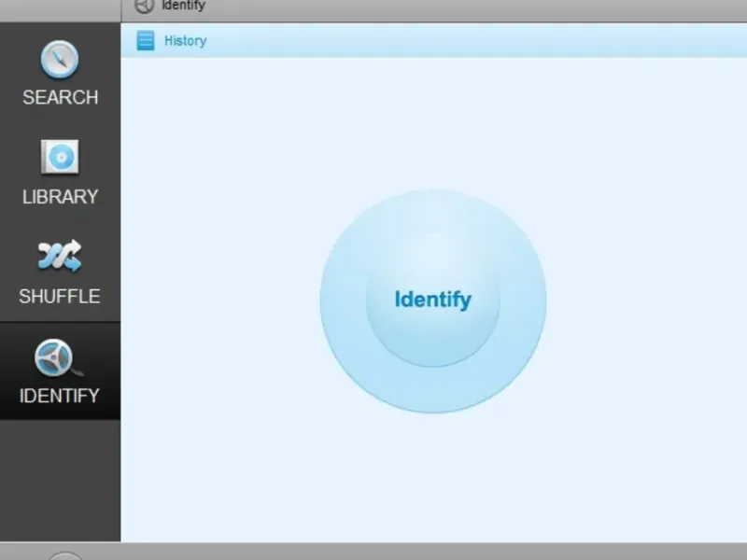Click the SEARCH sidebar label

(61, 97)
